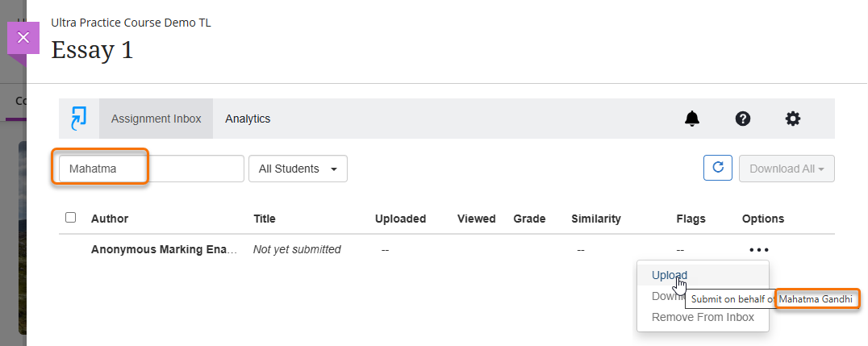Choose Upload from the options menu
The height and width of the screenshot is (346, 868).
669,275
